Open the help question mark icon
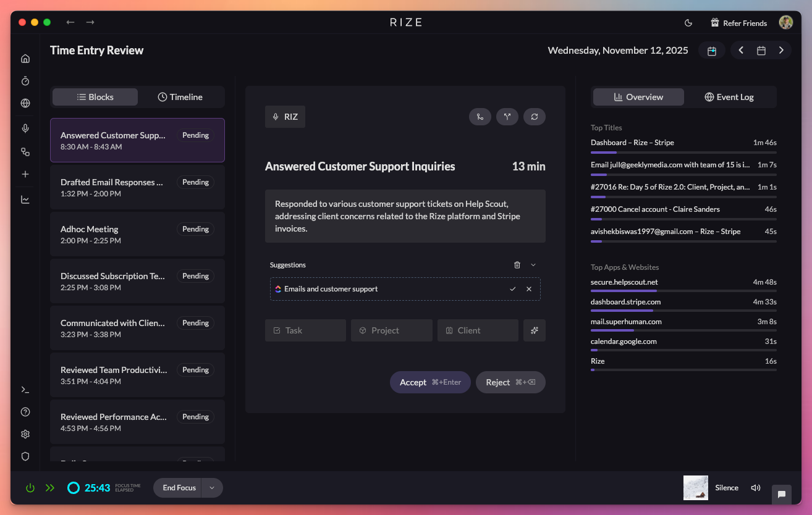 (25, 412)
